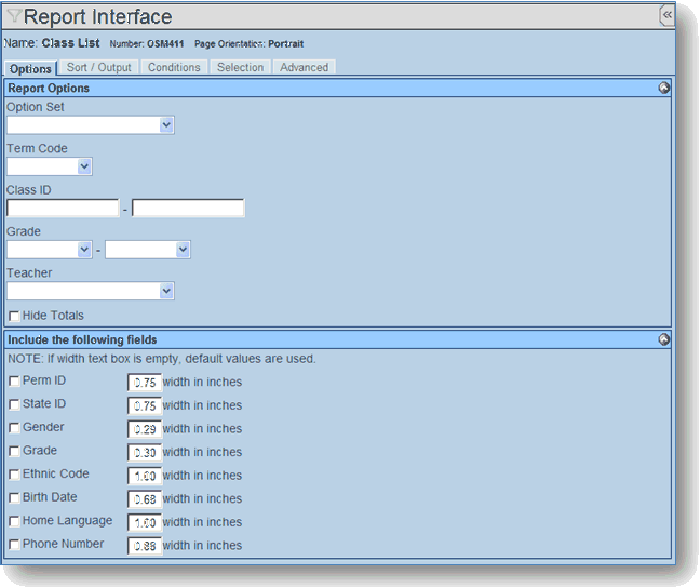700x587 pixels.
Task: Go to the Selection tab
Action: pos(240,67)
